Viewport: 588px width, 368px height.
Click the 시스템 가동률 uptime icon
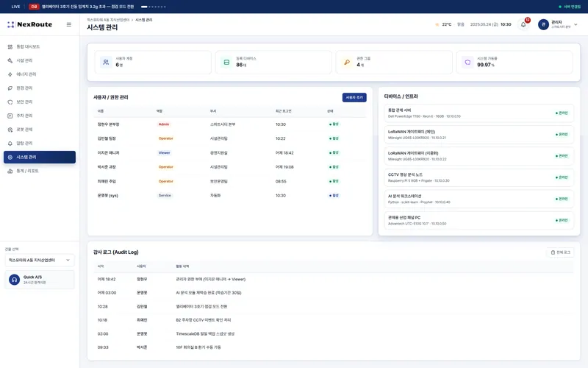click(x=467, y=63)
